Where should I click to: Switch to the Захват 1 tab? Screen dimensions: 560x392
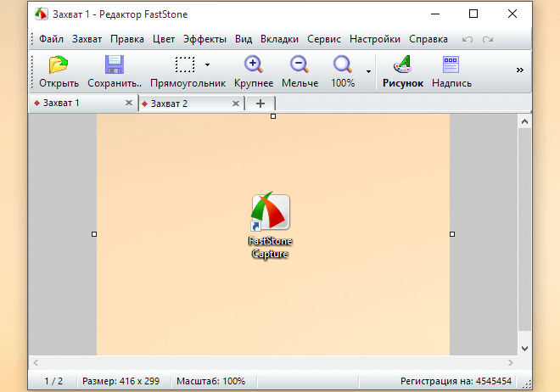click(83, 103)
